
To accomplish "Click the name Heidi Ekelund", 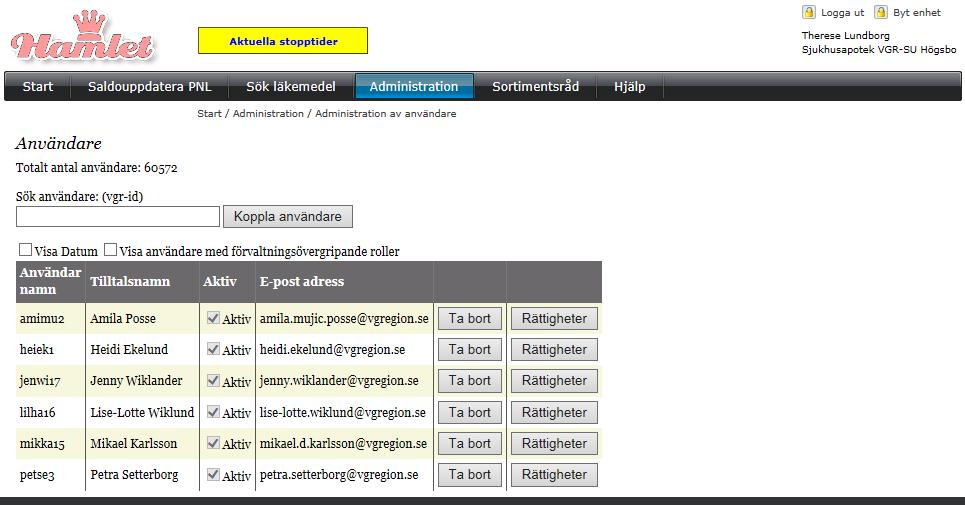I will (x=129, y=349).
